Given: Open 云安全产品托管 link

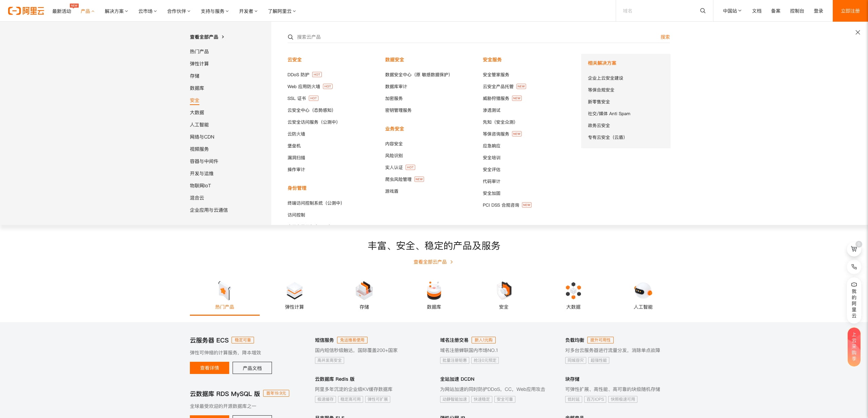Looking at the screenshot, I should point(498,86).
